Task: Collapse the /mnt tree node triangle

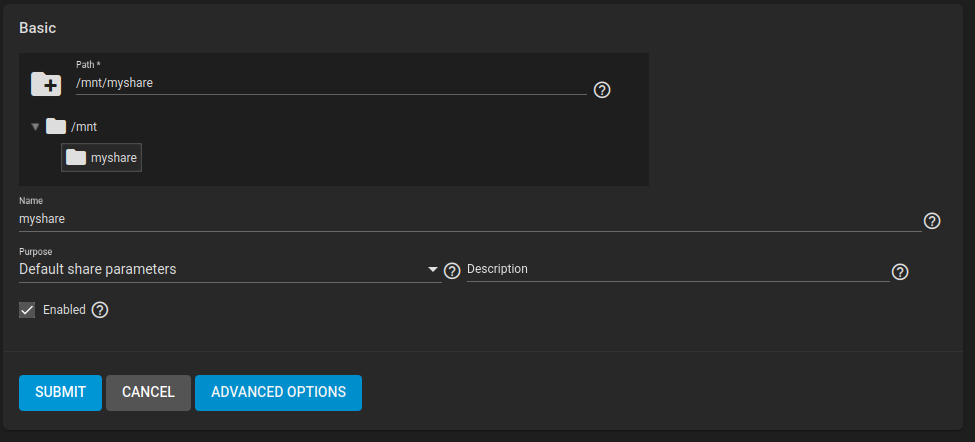Action: pos(35,127)
